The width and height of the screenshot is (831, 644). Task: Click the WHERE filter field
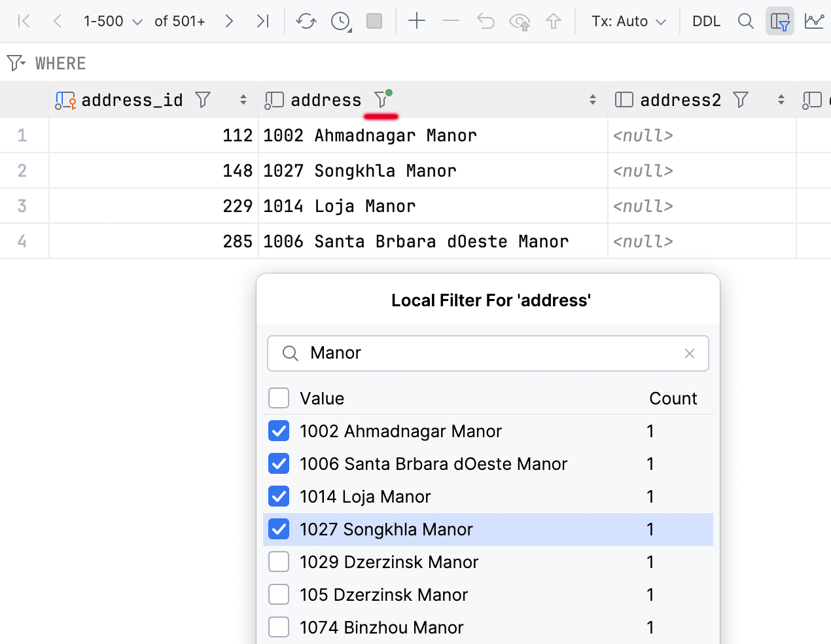[x=393, y=63]
